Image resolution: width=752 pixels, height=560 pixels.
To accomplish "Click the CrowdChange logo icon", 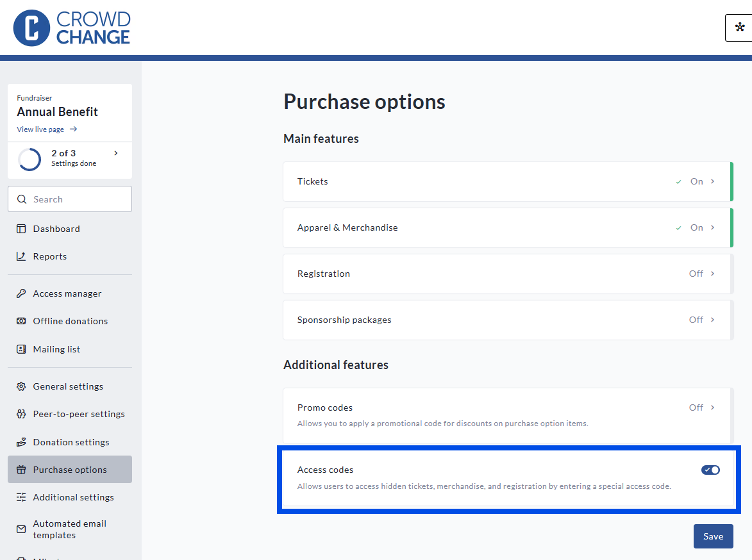I will [x=31, y=28].
